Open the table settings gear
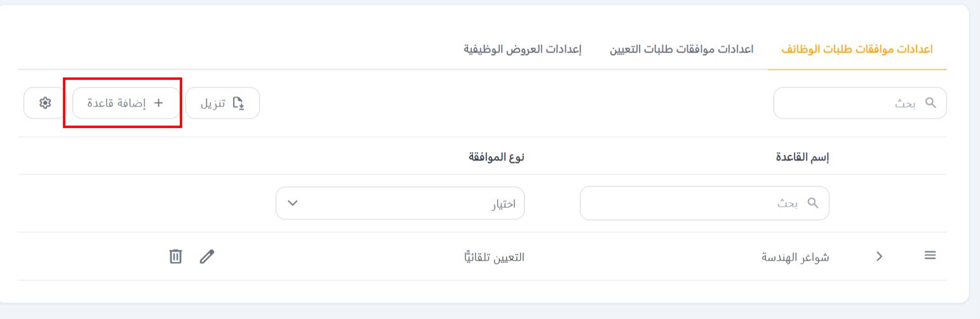 tap(44, 103)
